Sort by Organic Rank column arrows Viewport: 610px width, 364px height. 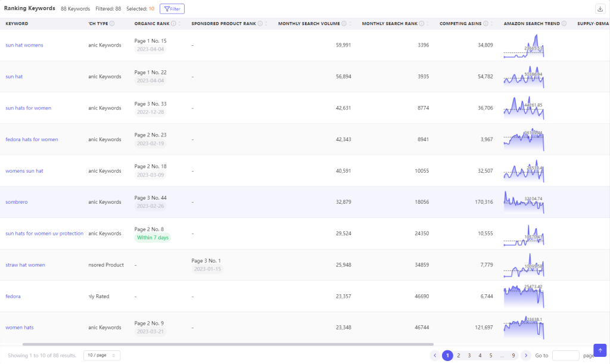pyautogui.click(x=179, y=23)
